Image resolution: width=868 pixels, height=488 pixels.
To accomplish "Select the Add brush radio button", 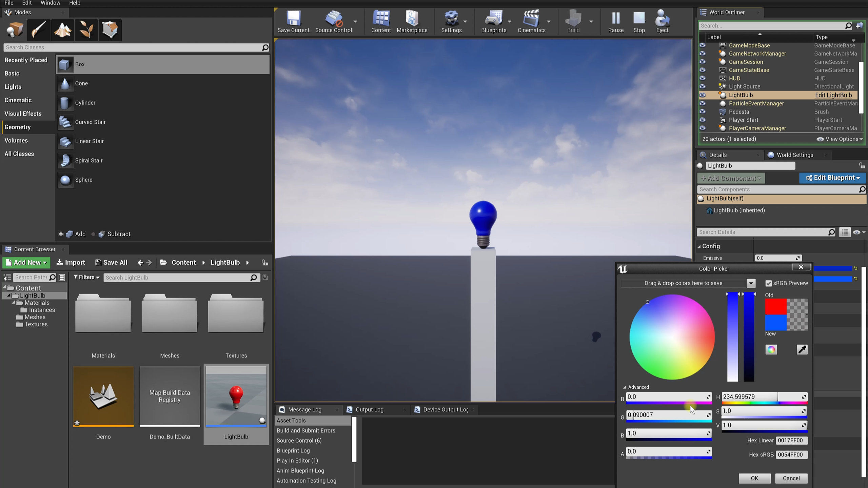I will coord(61,234).
